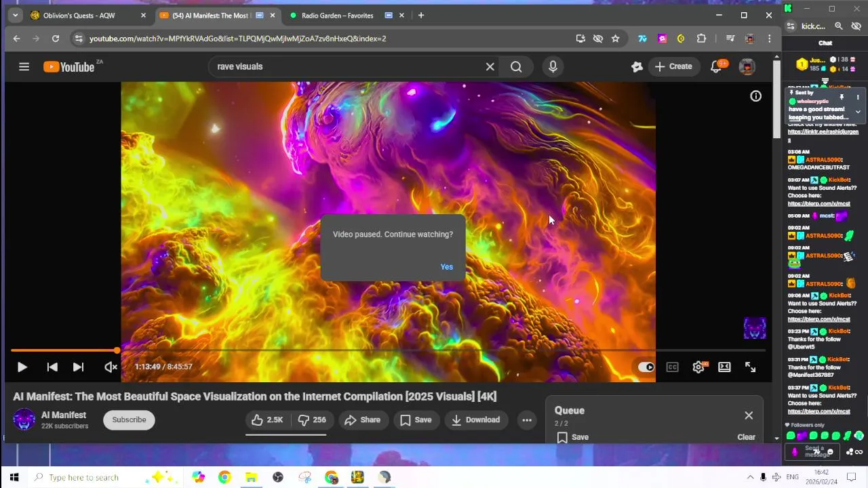The width and height of the screenshot is (868, 488).
Task: Open media controls icon in Chrome toolbar
Action: click(x=730, y=39)
